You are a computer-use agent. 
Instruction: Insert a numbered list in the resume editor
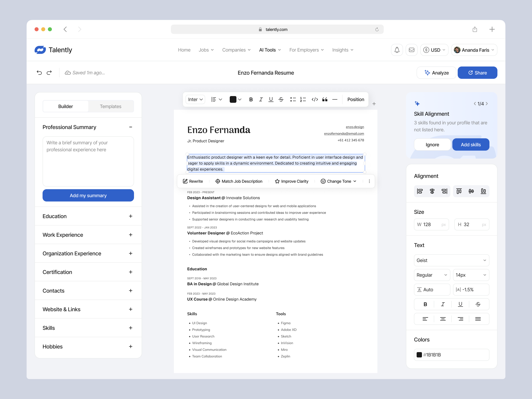point(303,99)
